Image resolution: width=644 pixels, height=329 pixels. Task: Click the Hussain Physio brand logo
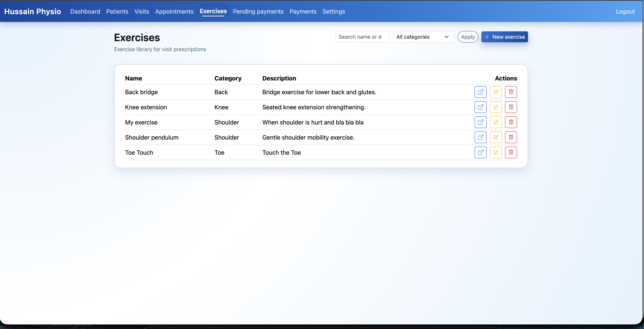click(32, 12)
